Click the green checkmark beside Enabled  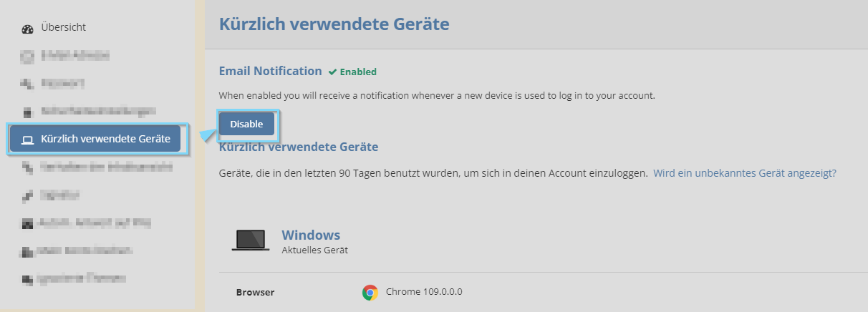[332, 72]
